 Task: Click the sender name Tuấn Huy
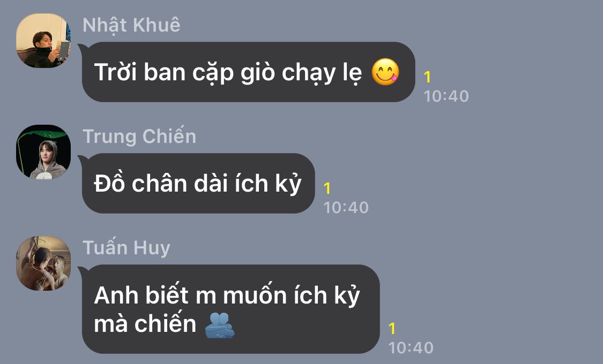126,248
